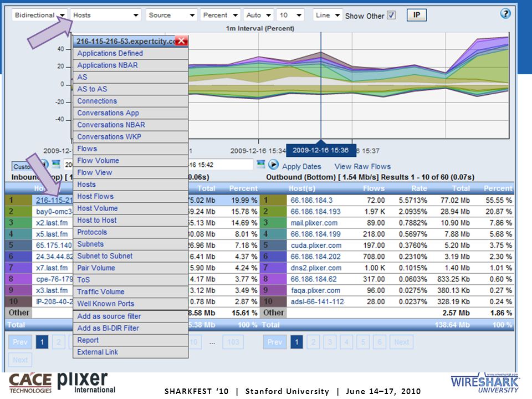Open the start date calendar icon
This screenshot has width=532, height=399.
[x=56, y=165]
